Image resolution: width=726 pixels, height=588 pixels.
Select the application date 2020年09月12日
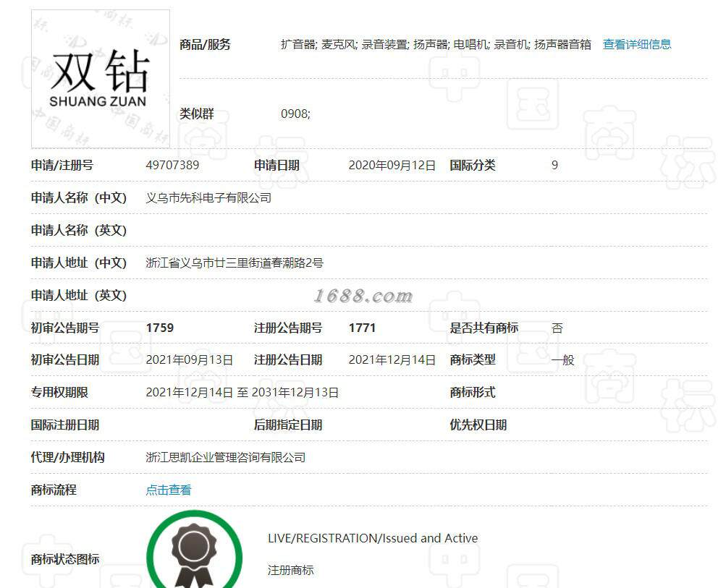(392, 165)
